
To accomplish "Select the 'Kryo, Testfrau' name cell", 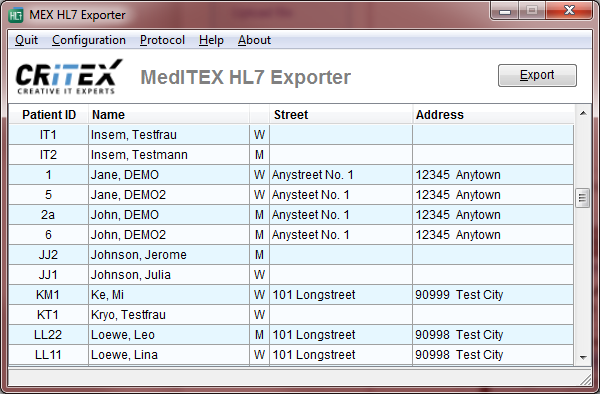I will point(169,314).
